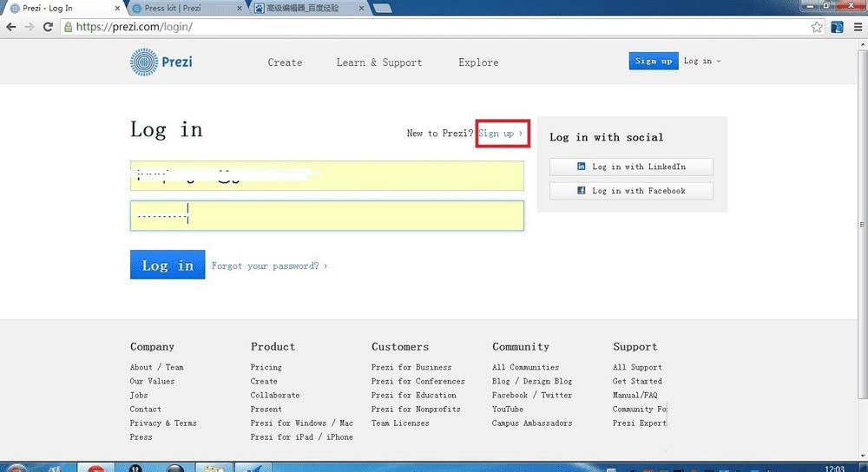Open Prezi for Education link
Image resolution: width=868 pixels, height=472 pixels.
414,395
